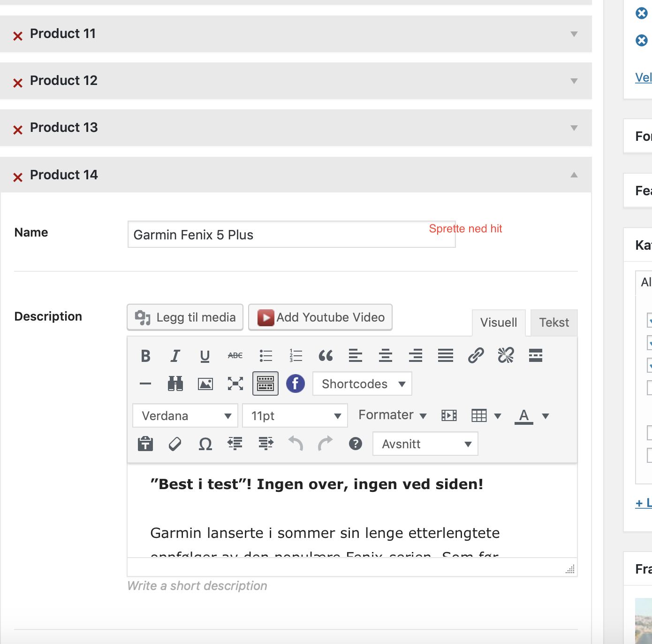
Task: Switch to Tekst editor tab
Action: [x=554, y=322]
